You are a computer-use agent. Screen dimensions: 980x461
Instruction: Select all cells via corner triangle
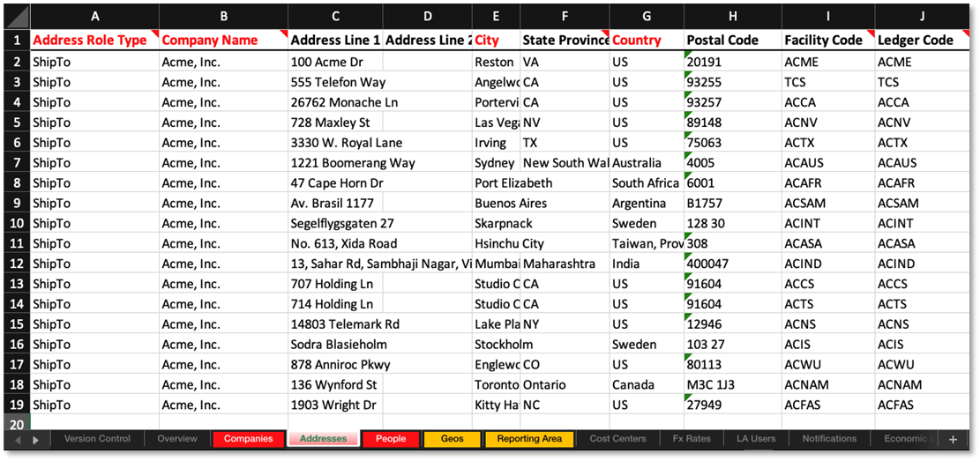(x=17, y=17)
